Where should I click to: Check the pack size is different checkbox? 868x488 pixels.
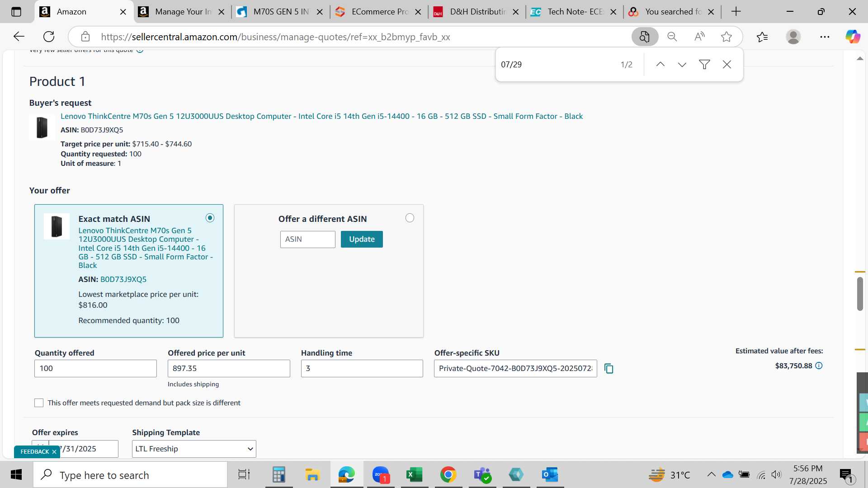(x=39, y=403)
